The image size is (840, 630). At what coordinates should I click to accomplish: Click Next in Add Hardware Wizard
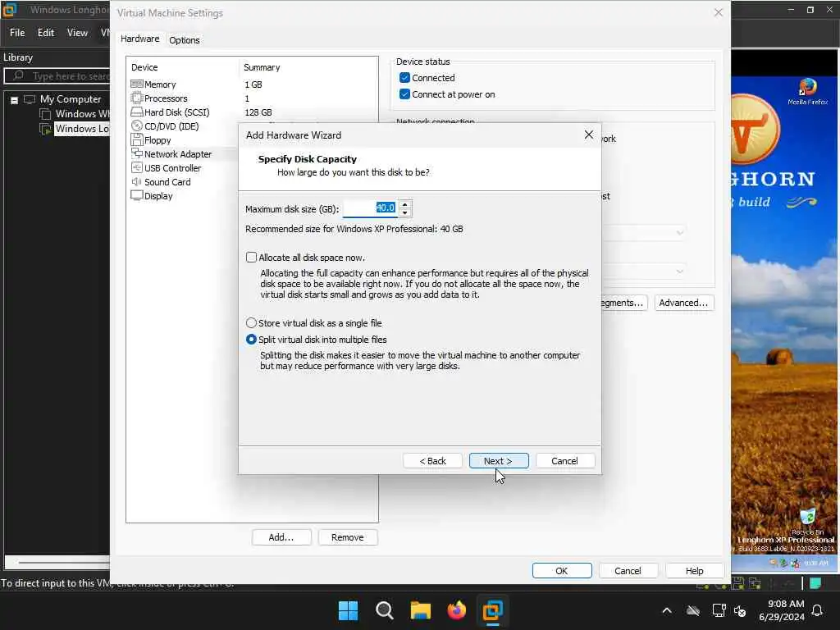click(x=498, y=461)
